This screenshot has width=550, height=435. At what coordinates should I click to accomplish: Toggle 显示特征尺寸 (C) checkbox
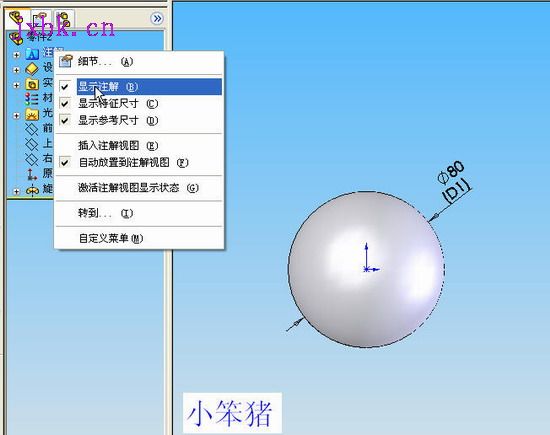click(x=65, y=103)
